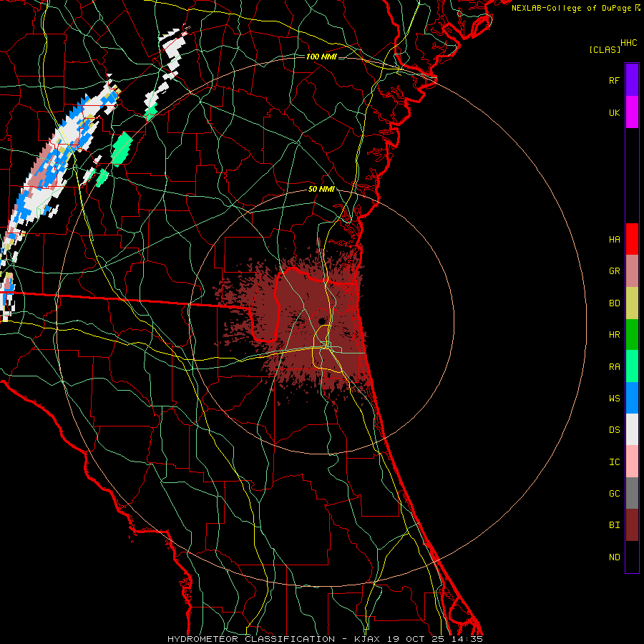Image resolution: width=644 pixels, height=644 pixels.
Task: Click the WS blue legend color swatch
Action: pos(632,398)
